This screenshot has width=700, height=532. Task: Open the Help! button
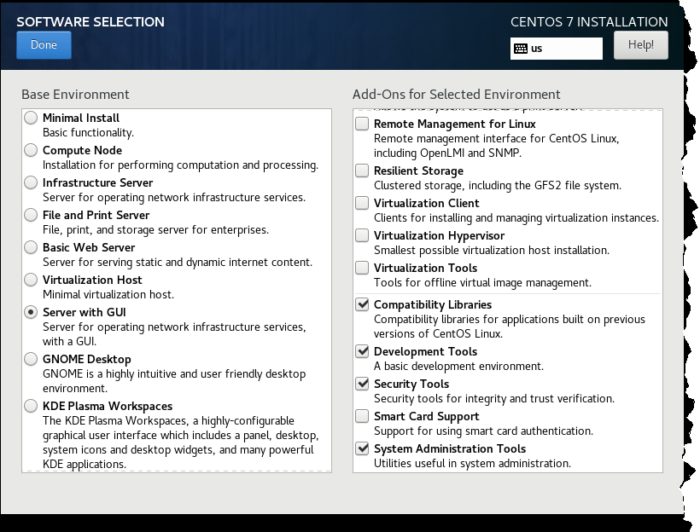641,45
